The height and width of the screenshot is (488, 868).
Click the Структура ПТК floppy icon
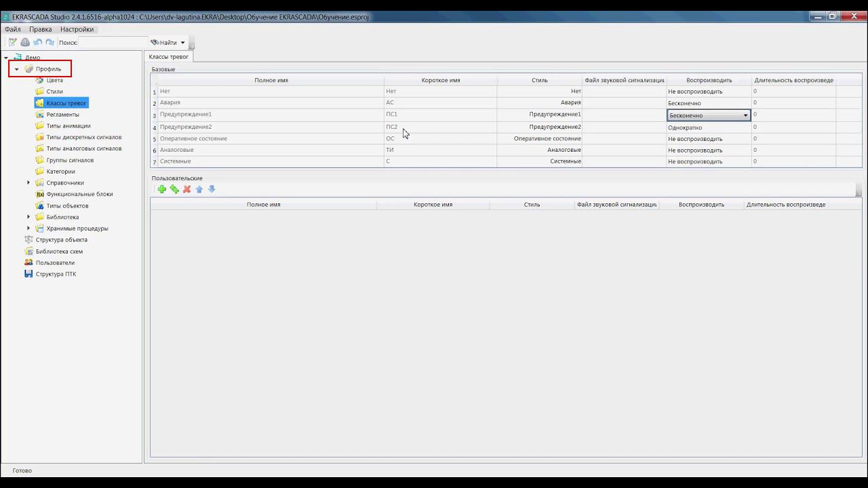tap(28, 274)
